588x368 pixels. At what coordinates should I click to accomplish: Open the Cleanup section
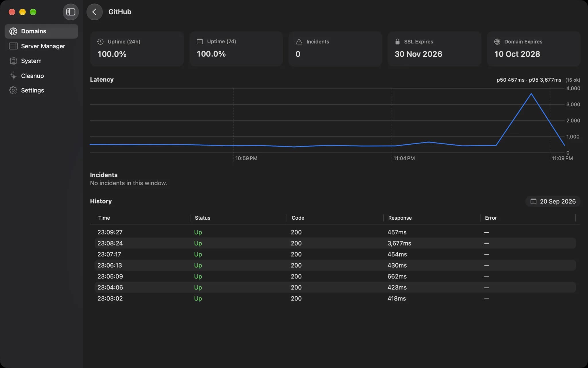coord(41,76)
